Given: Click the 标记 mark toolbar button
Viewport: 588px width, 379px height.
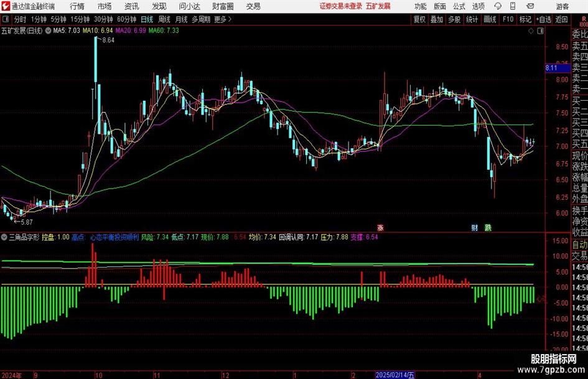Looking at the screenshot, I should click(525, 19).
